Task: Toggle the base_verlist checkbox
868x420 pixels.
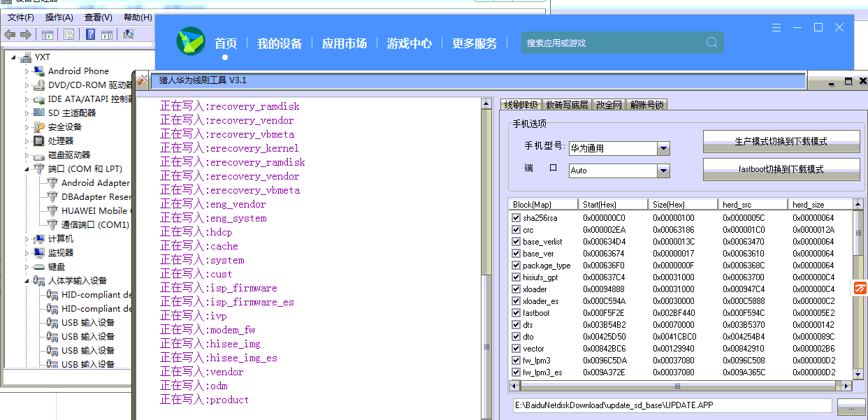Action: tap(516, 241)
